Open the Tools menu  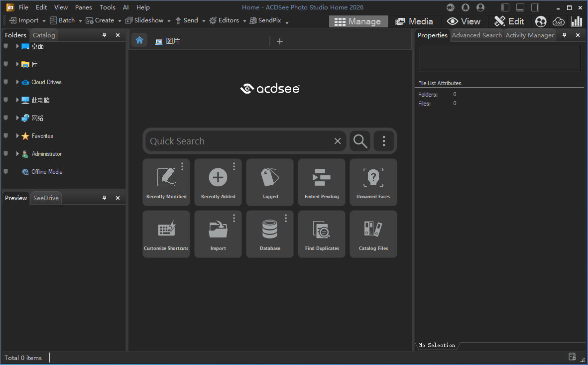click(x=107, y=7)
